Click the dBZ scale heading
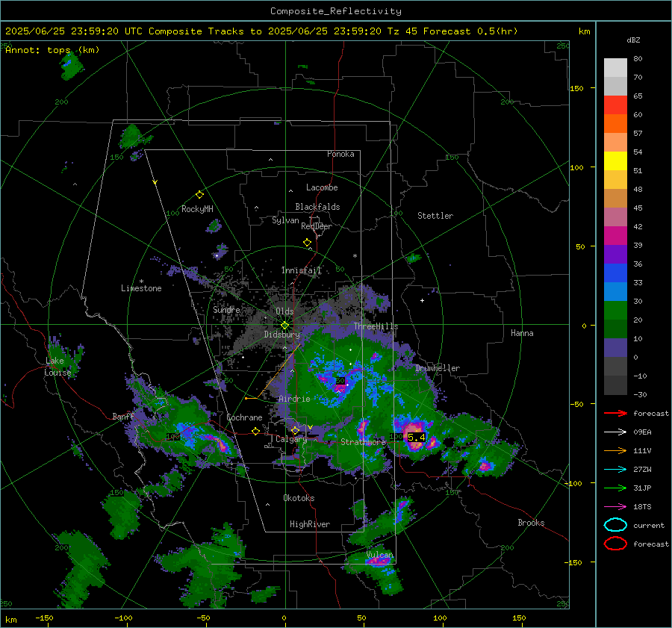This screenshot has height=628, width=672. click(633, 40)
